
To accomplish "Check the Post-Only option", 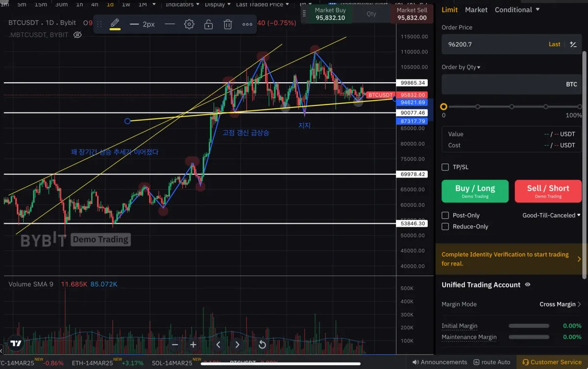I will click(445, 215).
